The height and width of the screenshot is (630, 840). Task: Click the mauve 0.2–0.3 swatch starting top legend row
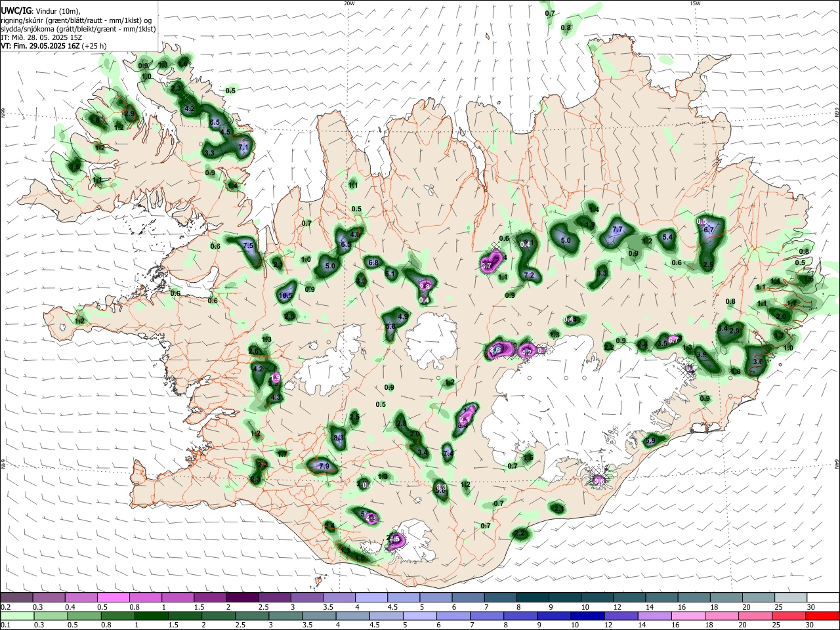(16, 598)
